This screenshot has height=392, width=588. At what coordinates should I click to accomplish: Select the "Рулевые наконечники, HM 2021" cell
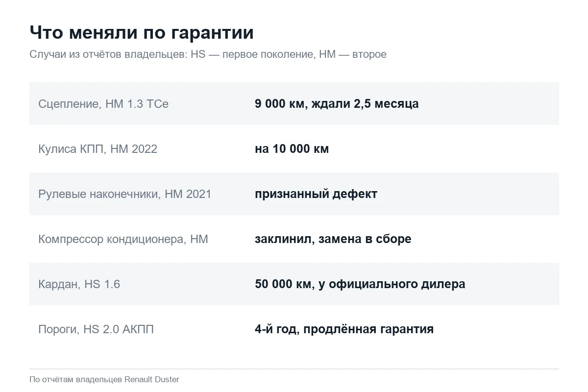pyautogui.click(x=124, y=194)
